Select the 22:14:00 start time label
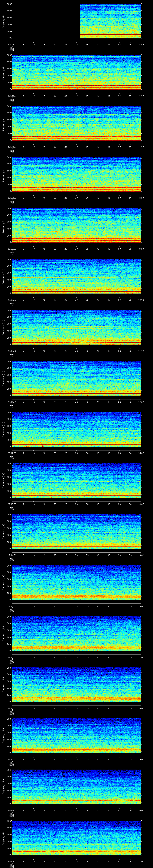The height and width of the screenshot is (868, 153). pyautogui.click(x=12, y=555)
